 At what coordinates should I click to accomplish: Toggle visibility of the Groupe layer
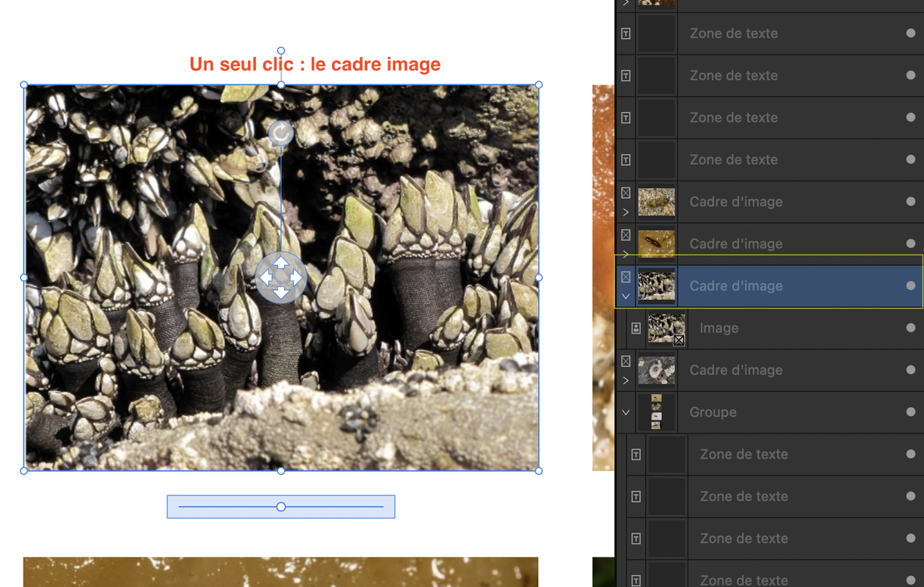click(911, 412)
